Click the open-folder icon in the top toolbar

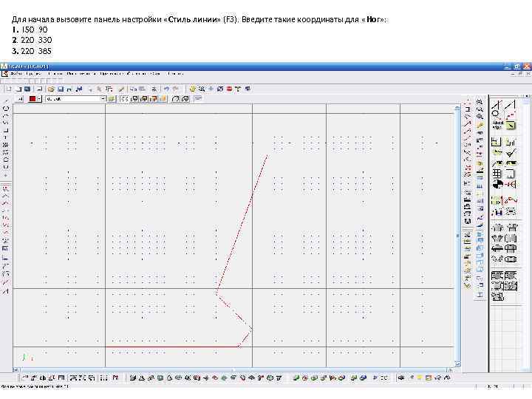pos(51,89)
